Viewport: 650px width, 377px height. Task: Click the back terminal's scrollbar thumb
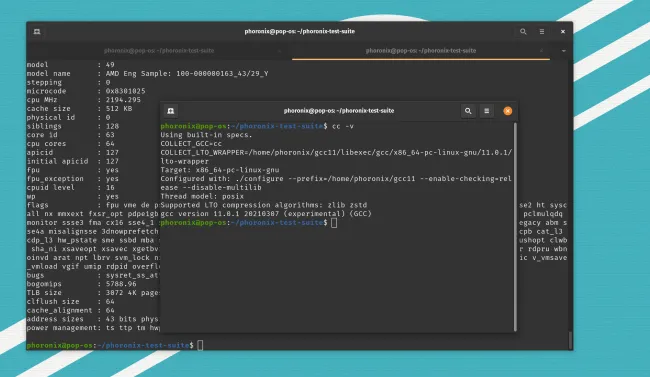coord(570,340)
